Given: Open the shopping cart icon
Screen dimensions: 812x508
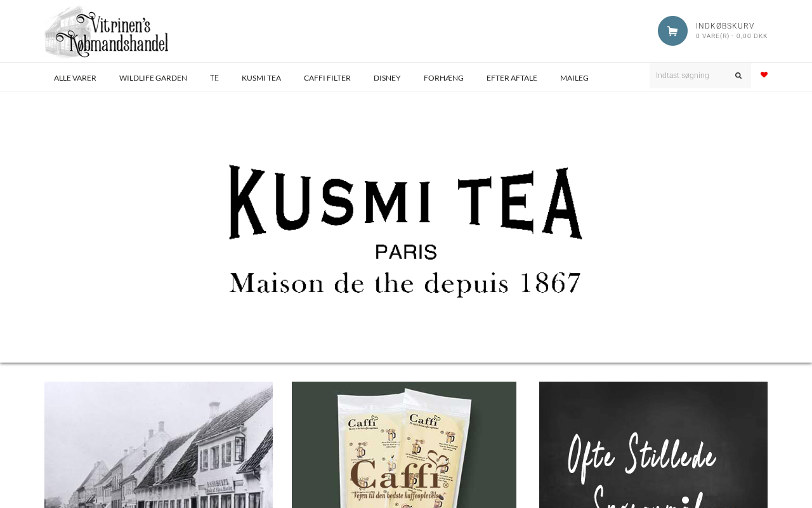Looking at the screenshot, I should point(672,30).
